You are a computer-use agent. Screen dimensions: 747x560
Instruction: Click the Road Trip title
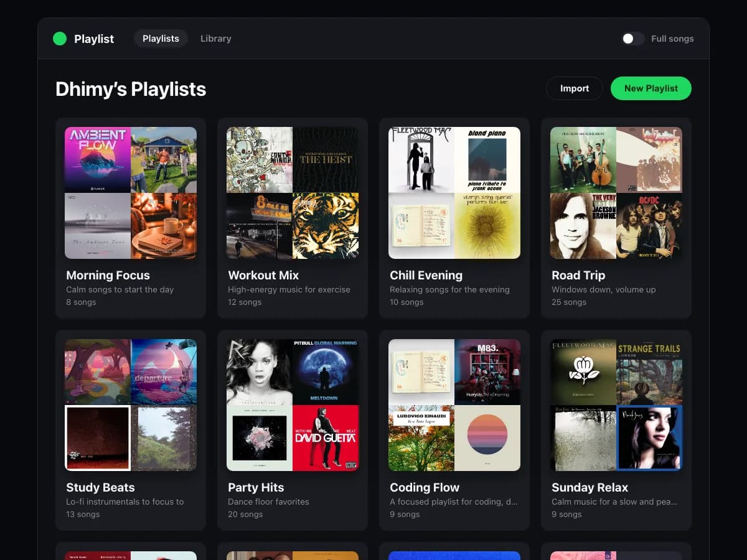(x=578, y=275)
